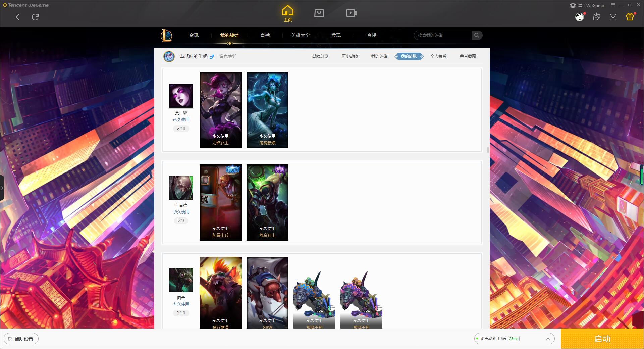
Task: Click the page vertical scrollbar thumb
Action: coord(488,150)
